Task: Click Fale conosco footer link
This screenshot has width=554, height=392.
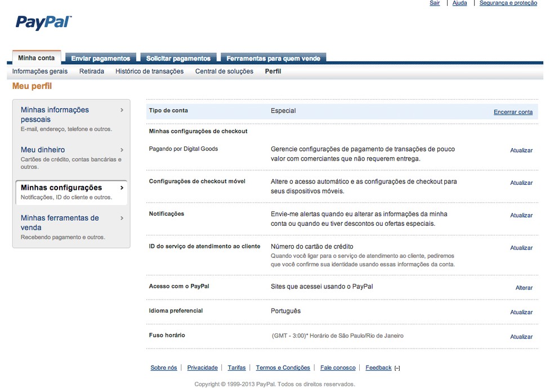Action: pyautogui.click(x=338, y=368)
